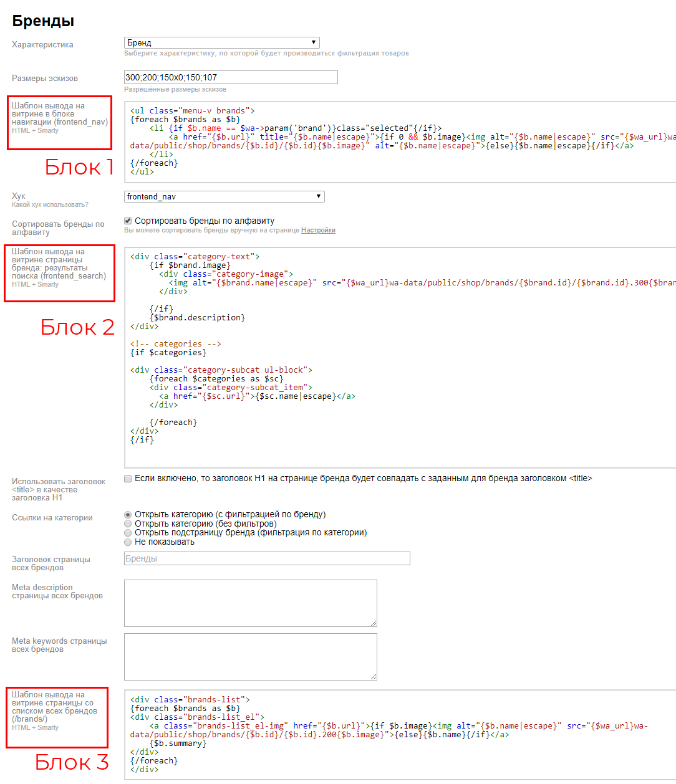Click the Бренды page heading
This screenshot has width=676, height=784.
43,21
